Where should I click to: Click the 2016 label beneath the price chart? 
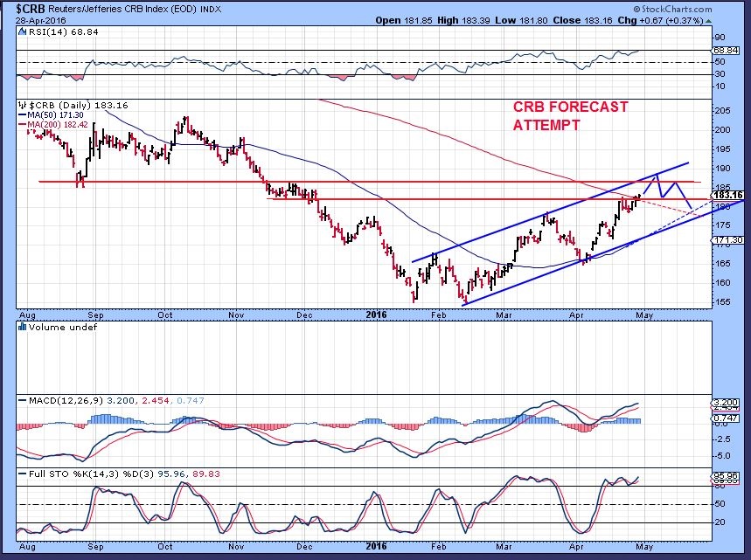pyautogui.click(x=376, y=315)
